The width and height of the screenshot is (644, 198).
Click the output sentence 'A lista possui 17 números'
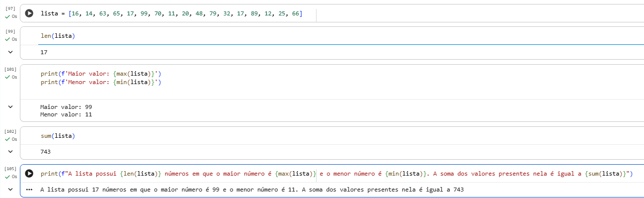252,190
